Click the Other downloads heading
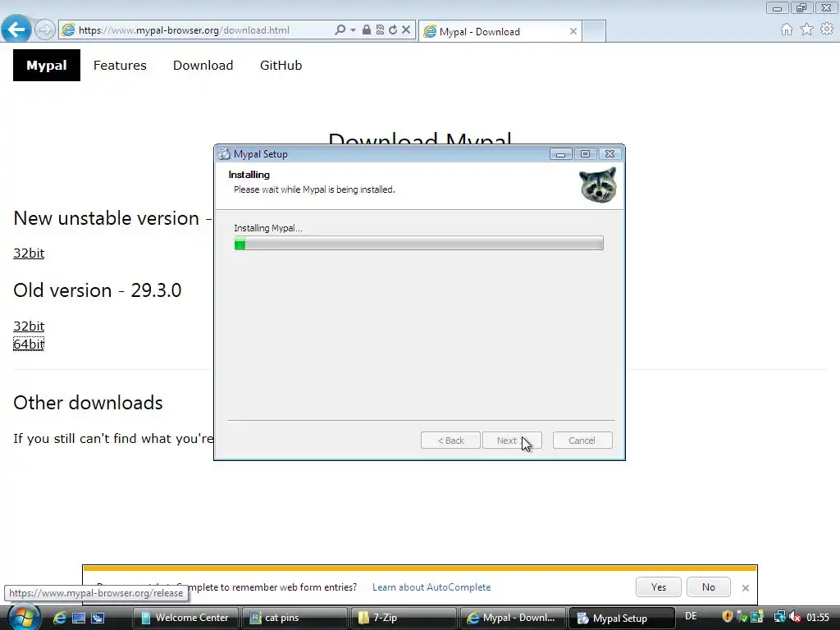840x630 pixels. pyautogui.click(x=89, y=403)
